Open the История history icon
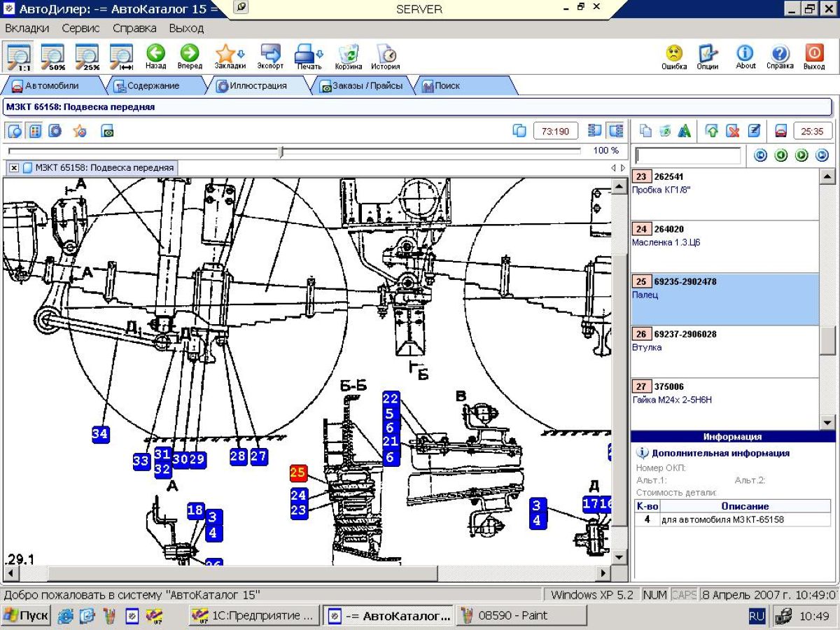Viewport: 840px width, 630px height. (386, 57)
